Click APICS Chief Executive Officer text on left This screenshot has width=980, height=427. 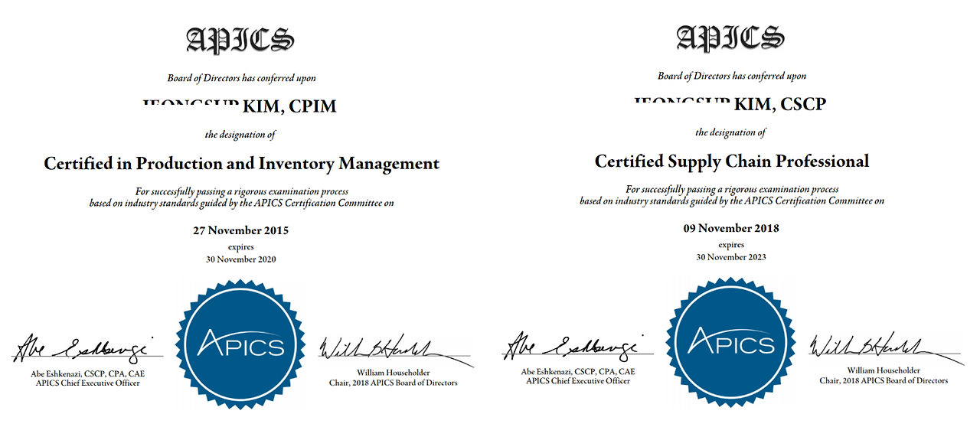[x=88, y=383]
